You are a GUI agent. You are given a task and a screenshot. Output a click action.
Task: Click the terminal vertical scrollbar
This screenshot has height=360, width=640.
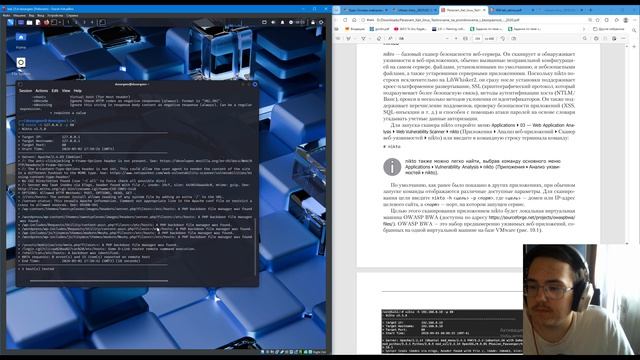[256, 246]
